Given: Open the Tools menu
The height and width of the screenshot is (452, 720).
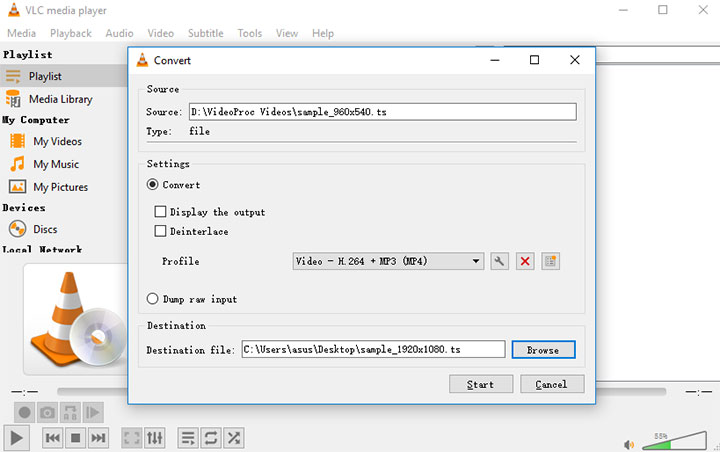Looking at the screenshot, I should tap(250, 34).
